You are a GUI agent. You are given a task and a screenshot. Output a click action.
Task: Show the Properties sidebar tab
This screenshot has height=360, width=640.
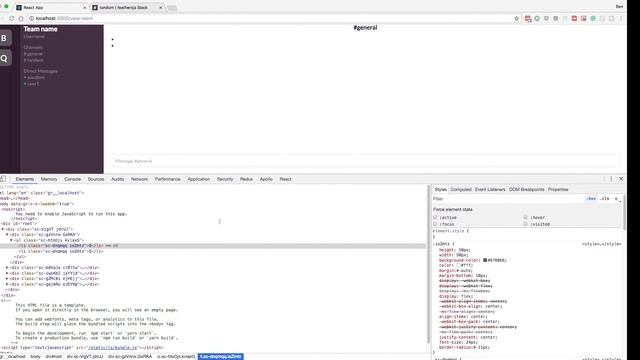click(x=558, y=189)
